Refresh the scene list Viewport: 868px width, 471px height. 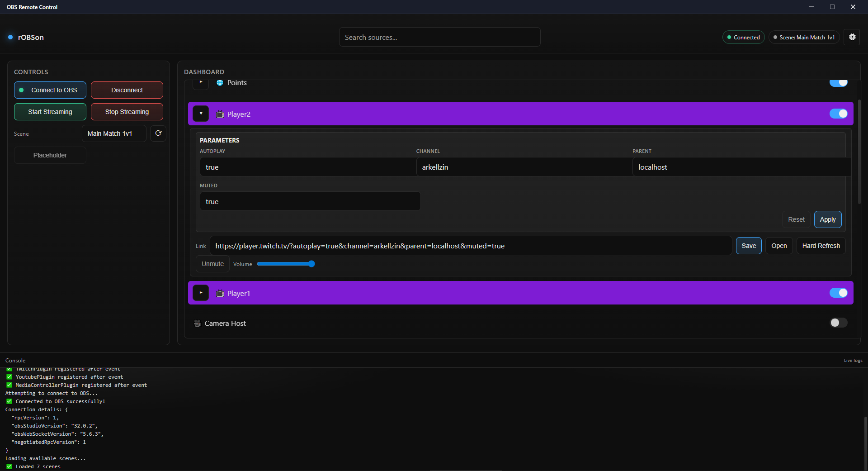point(158,133)
